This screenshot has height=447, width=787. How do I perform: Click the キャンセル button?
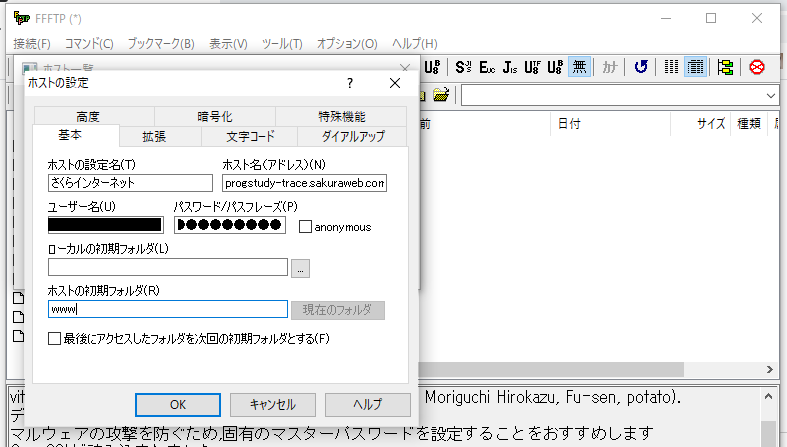coord(273,405)
